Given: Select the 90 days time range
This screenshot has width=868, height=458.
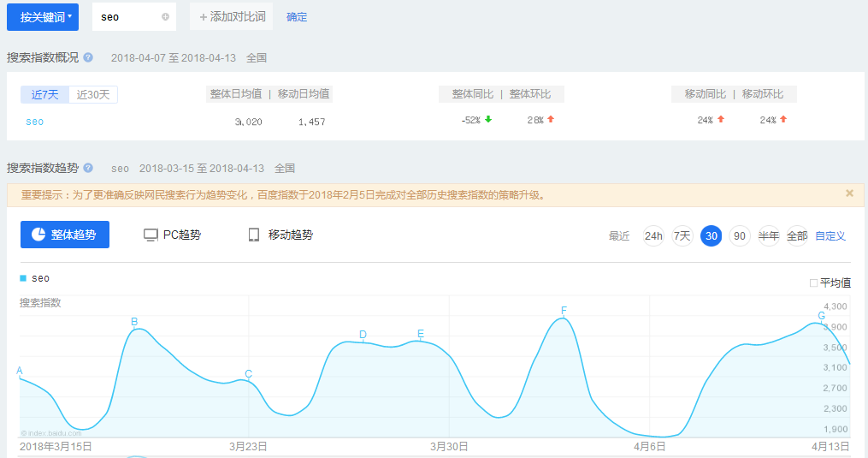Looking at the screenshot, I should click(x=740, y=235).
